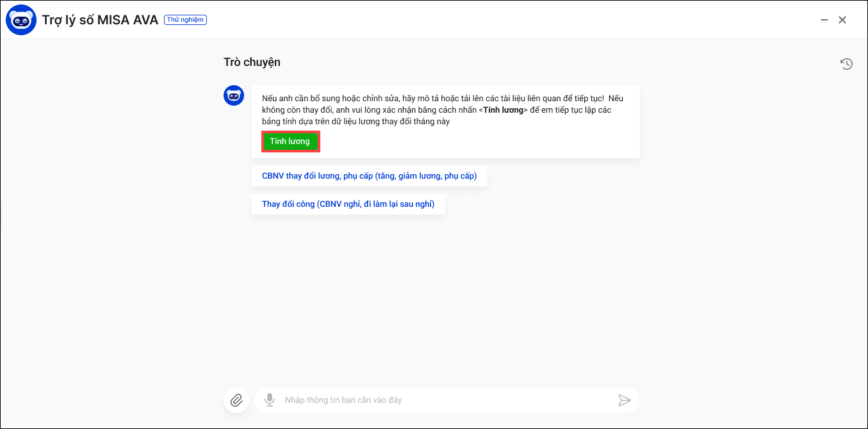This screenshot has width=868, height=429.
Task: Minimize the MISA AVA assistant window
Action: coord(824,20)
